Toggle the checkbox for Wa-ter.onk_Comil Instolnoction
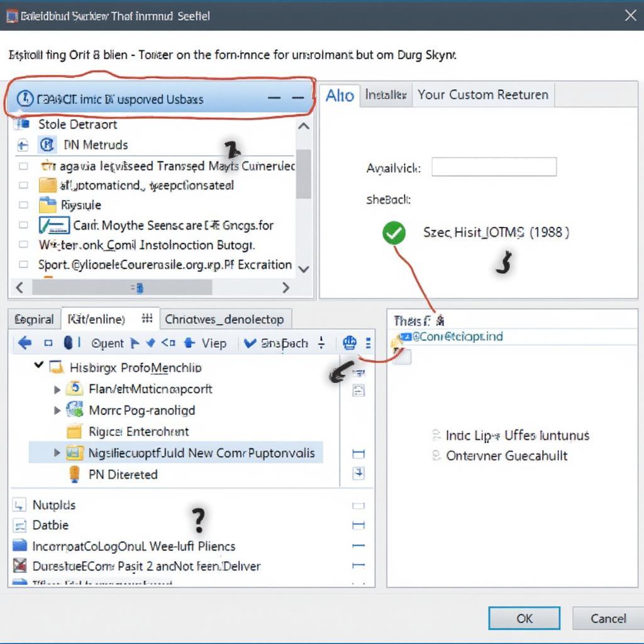Image resolution: width=644 pixels, height=644 pixels. (x=23, y=245)
